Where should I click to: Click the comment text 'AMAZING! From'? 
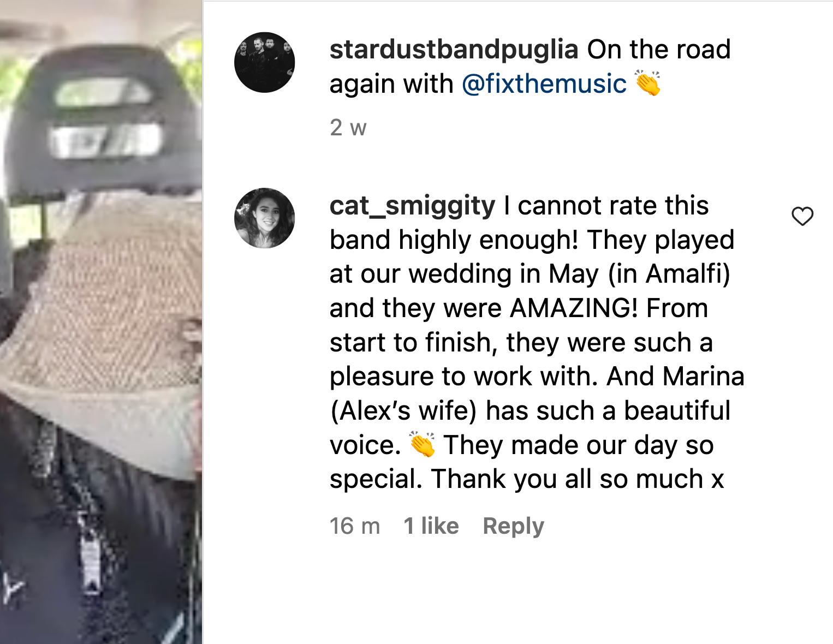[609, 308]
